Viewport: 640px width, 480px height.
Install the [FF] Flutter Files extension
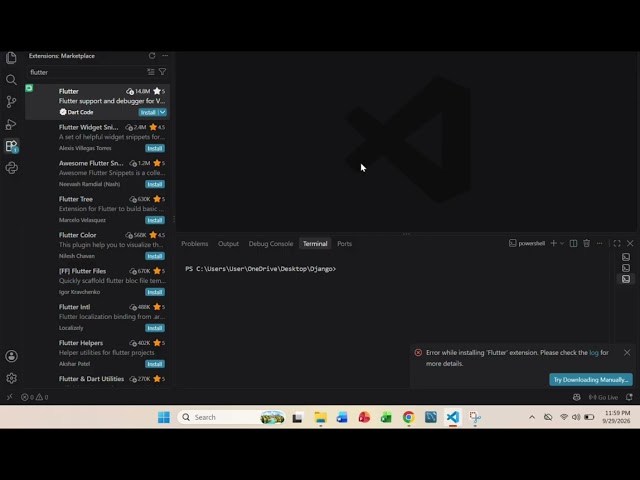[x=155, y=292]
